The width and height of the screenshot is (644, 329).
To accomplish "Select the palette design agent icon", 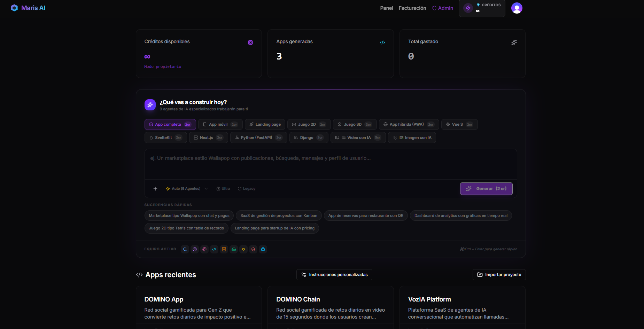I will [x=204, y=249].
